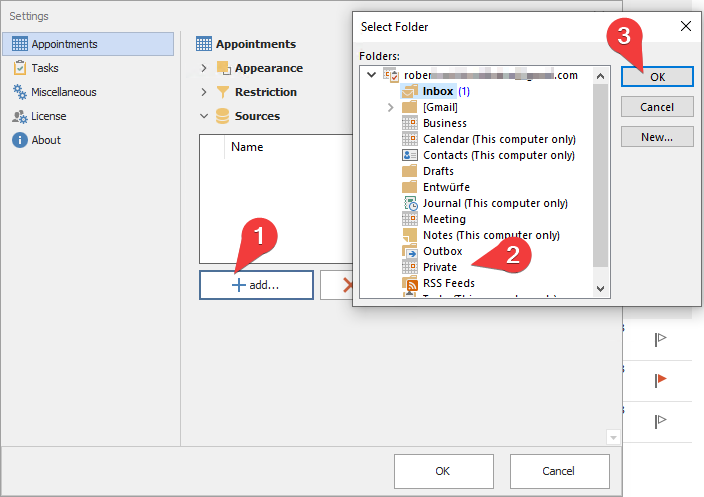Click the Outbox arrow icon
The image size is (704, 497).
[410, 252]
